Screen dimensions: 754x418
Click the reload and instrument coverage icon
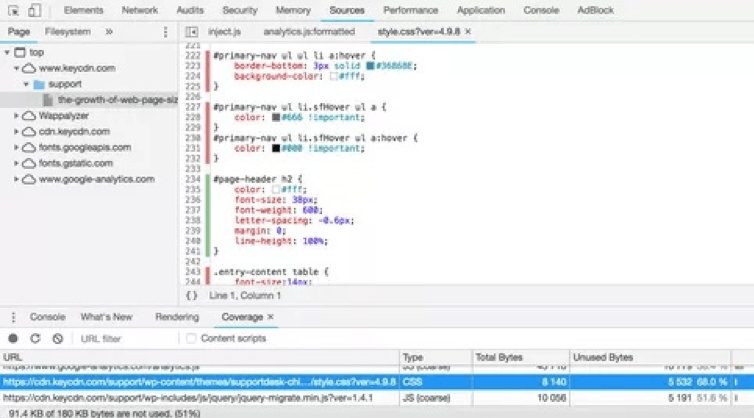click(35, 339)
